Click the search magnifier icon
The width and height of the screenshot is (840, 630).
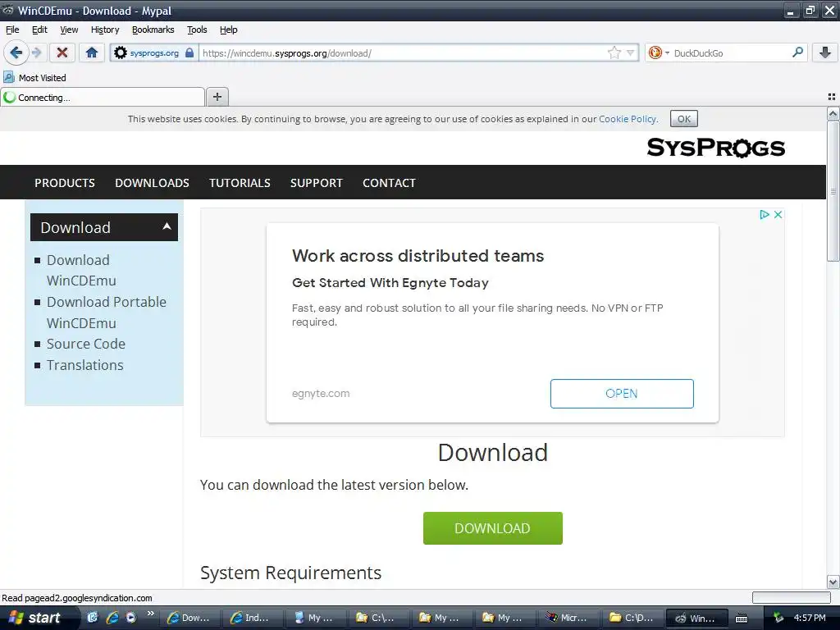click(797, 52)
